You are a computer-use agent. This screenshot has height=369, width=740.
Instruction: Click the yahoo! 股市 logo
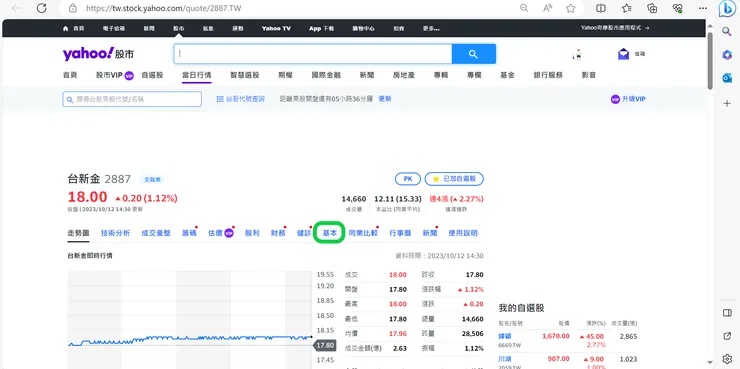pyautogui.click(x=98, y=54)
